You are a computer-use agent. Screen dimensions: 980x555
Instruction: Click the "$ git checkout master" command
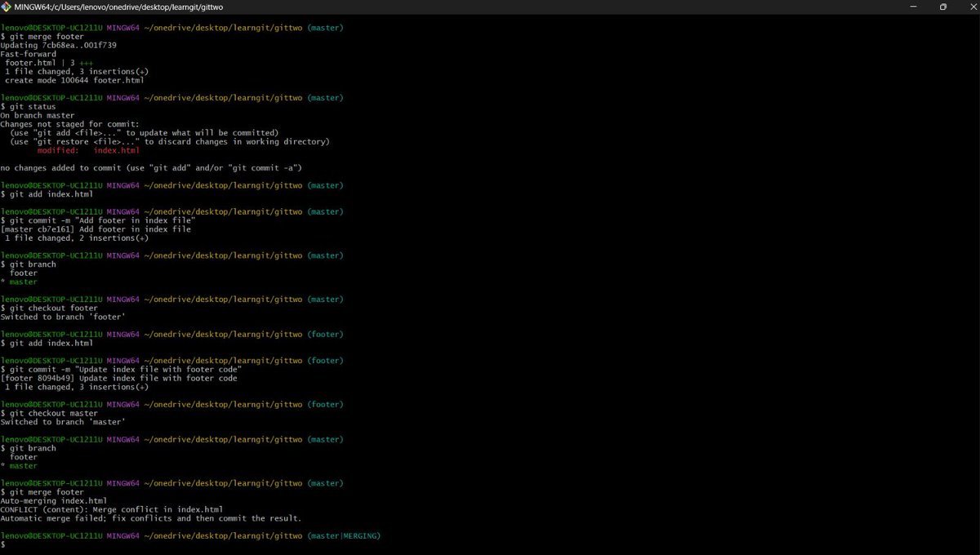point(49,414)
